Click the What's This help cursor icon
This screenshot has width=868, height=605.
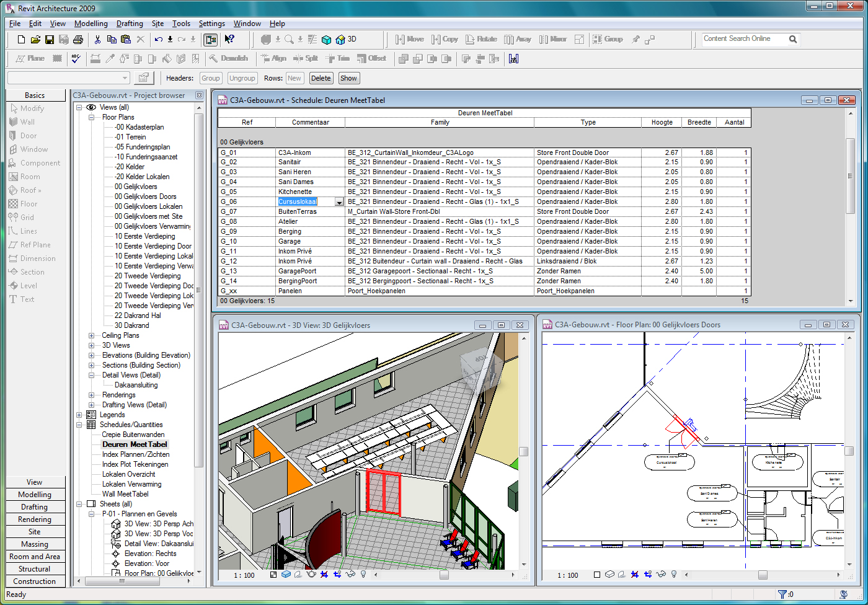point(229,40)
